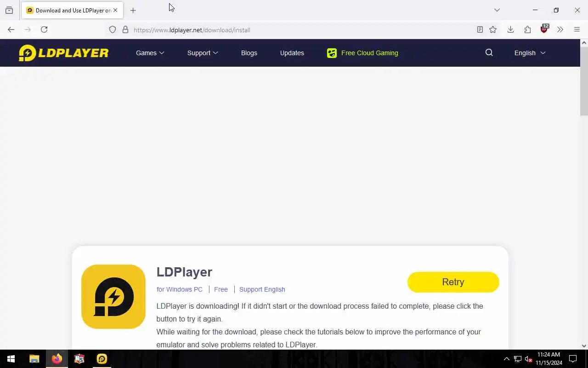Open the Windows notification center icon

click(x=573, y=359)
